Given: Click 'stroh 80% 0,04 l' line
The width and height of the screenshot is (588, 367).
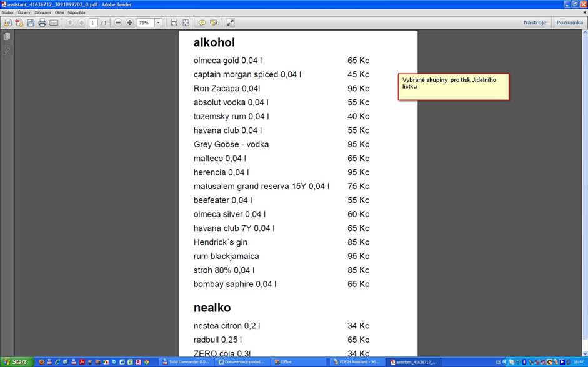Looking at the screenshot, I should coord(224,270).
